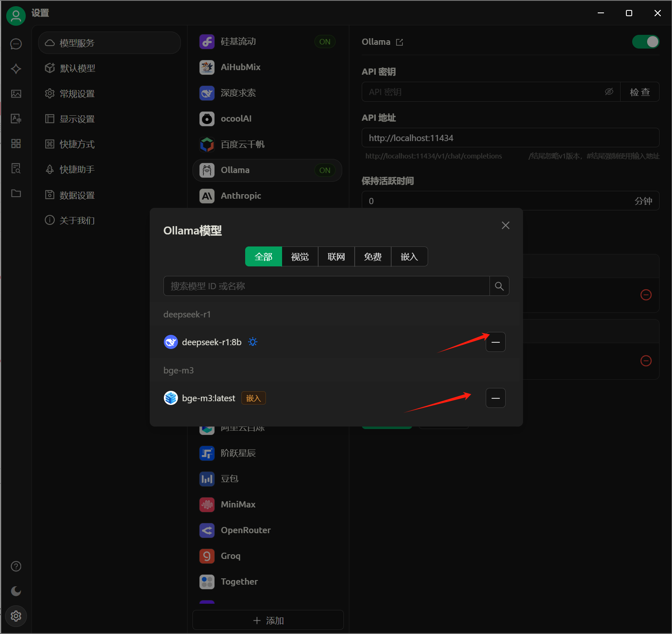Click the bge-m3 group header

click(178, 371)
